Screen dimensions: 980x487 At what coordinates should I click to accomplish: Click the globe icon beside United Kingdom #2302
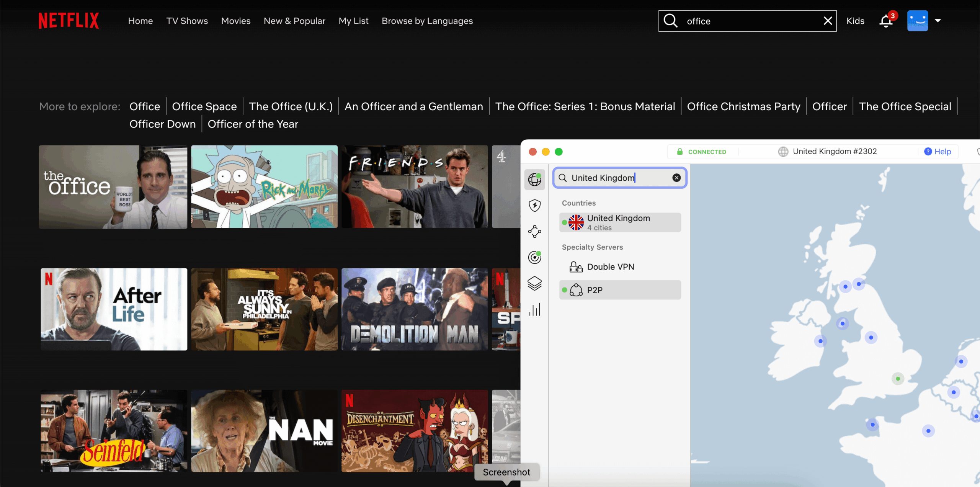coord(783,152)
